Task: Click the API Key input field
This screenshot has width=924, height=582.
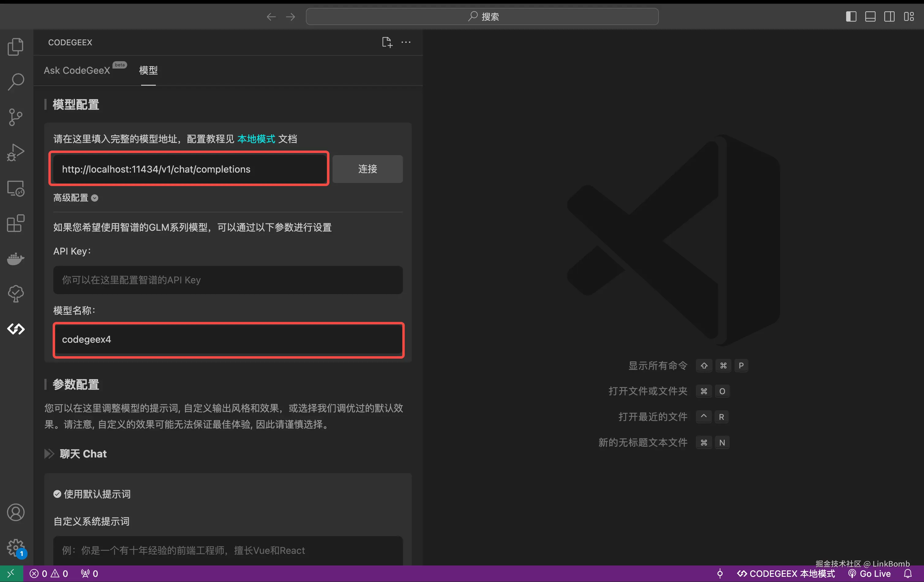Action: (227, 280)
